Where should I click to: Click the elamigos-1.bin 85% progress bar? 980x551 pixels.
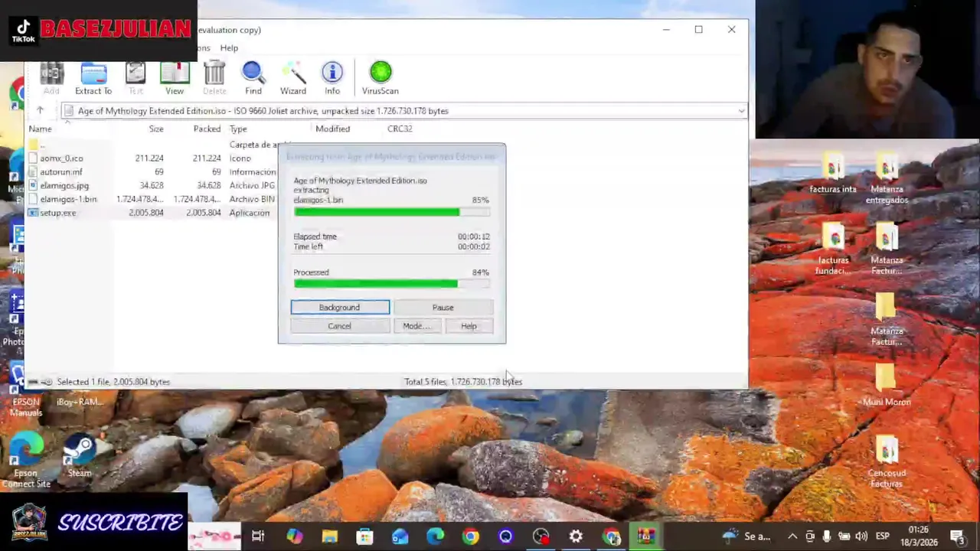[x=391, y=212]
